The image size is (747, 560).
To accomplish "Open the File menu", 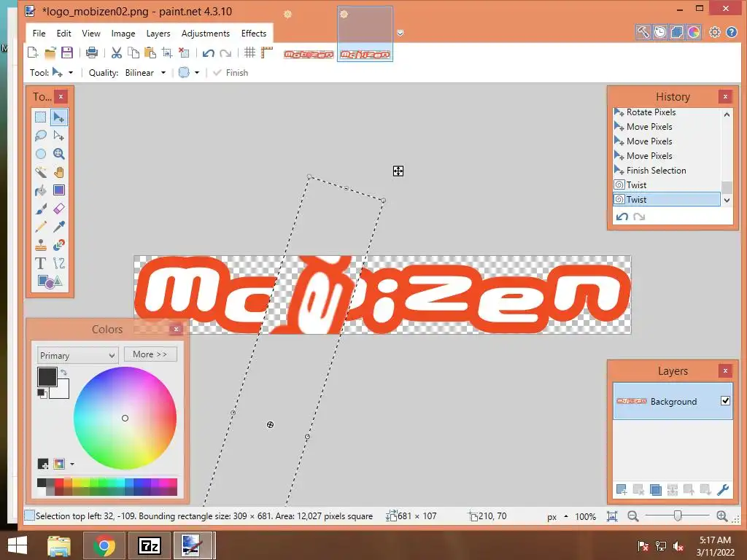I will (39, 34).
